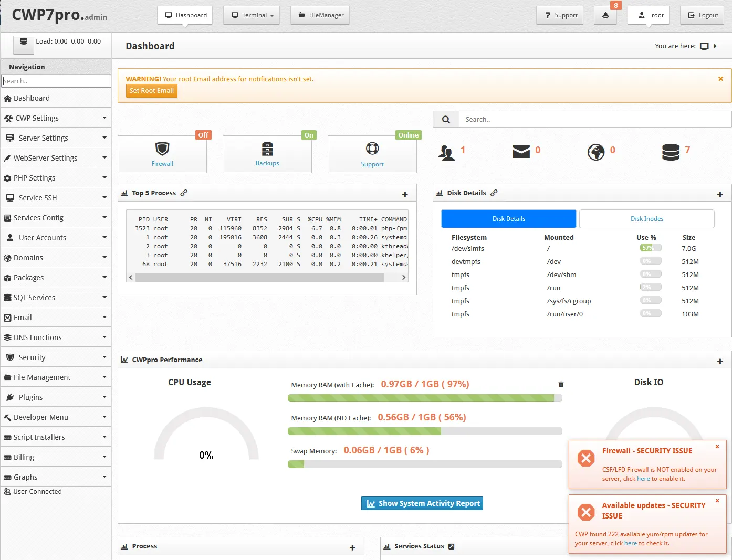The image size is (732, 560).
Task: Expand the Process panel plus
Action: click(352, 548)
